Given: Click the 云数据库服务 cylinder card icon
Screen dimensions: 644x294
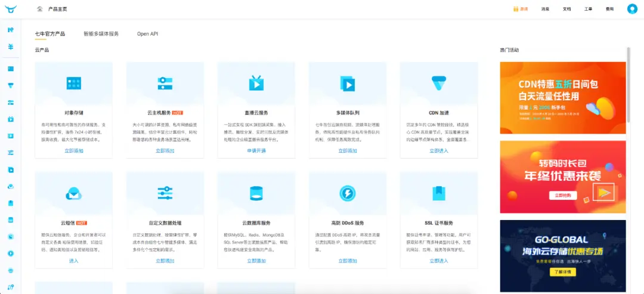Looking at the screenshot, I should pyautogui.click(x=256, y=193).
